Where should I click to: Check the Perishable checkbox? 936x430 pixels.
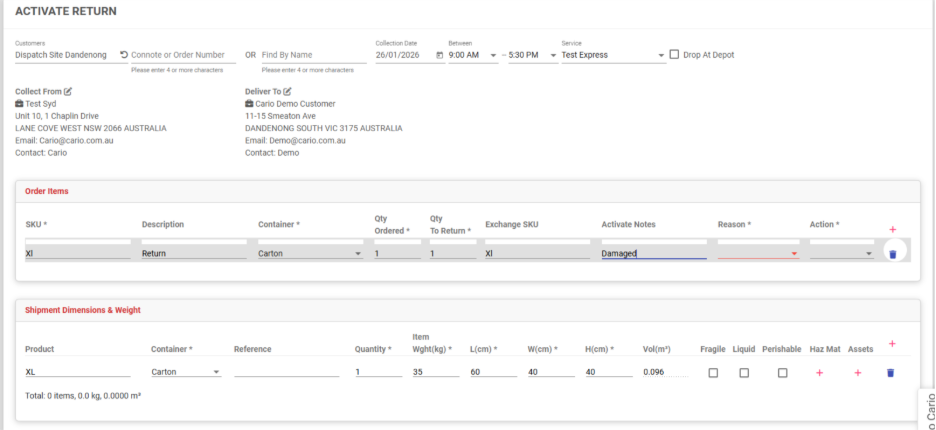782,372
